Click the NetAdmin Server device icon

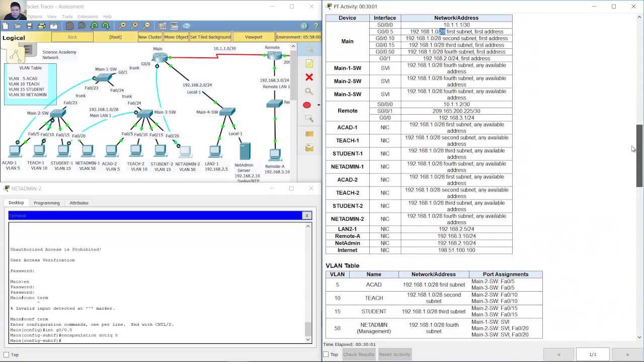point(245,152)
